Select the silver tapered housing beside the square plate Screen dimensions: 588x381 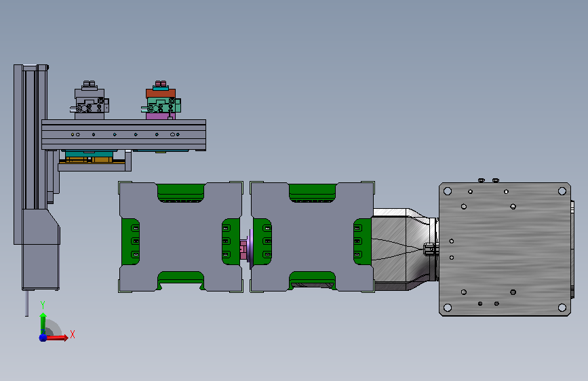click(405, 249)
